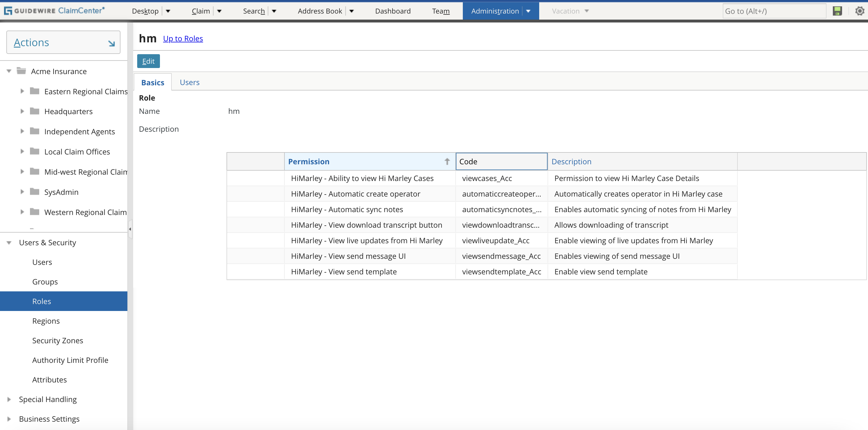Switch to the Users tab

point(189,82)
